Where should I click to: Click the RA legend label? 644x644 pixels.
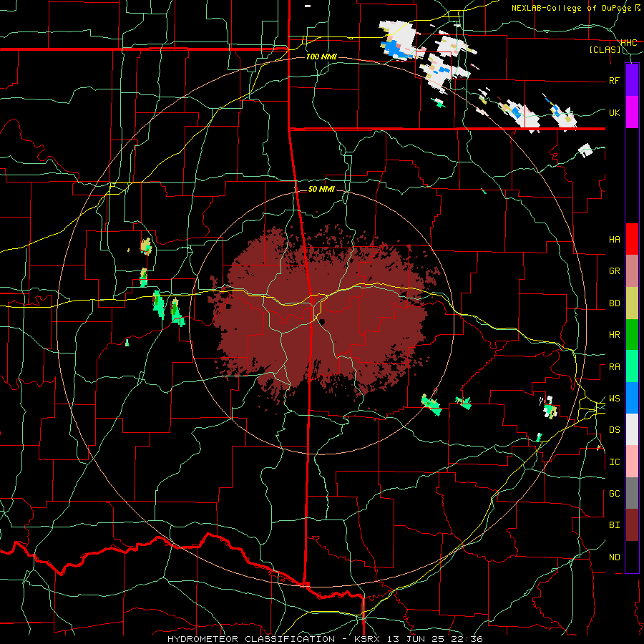point(614,367)
